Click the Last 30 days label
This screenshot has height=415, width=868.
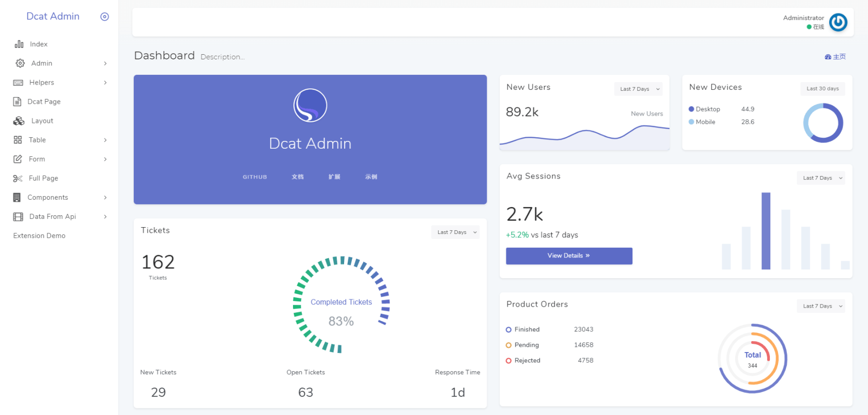[823, 89]
